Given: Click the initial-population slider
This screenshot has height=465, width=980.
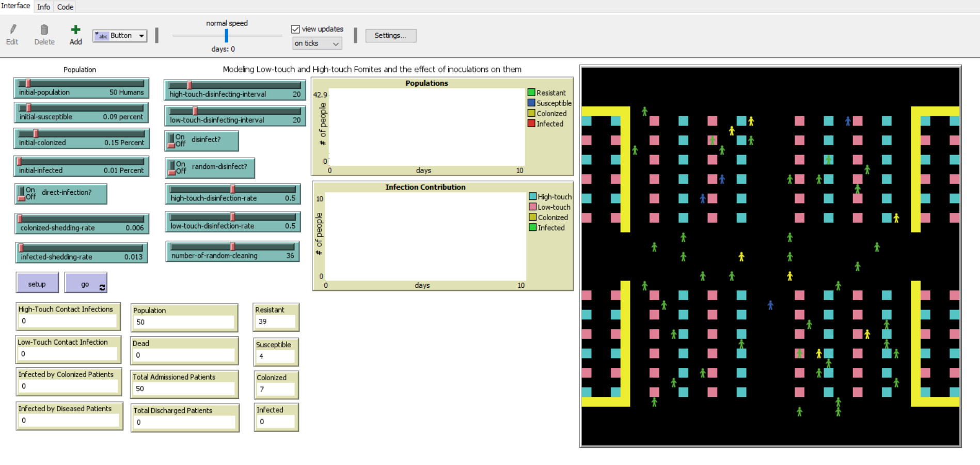Looking at the screenshot, I should click(x=81, y=88).
